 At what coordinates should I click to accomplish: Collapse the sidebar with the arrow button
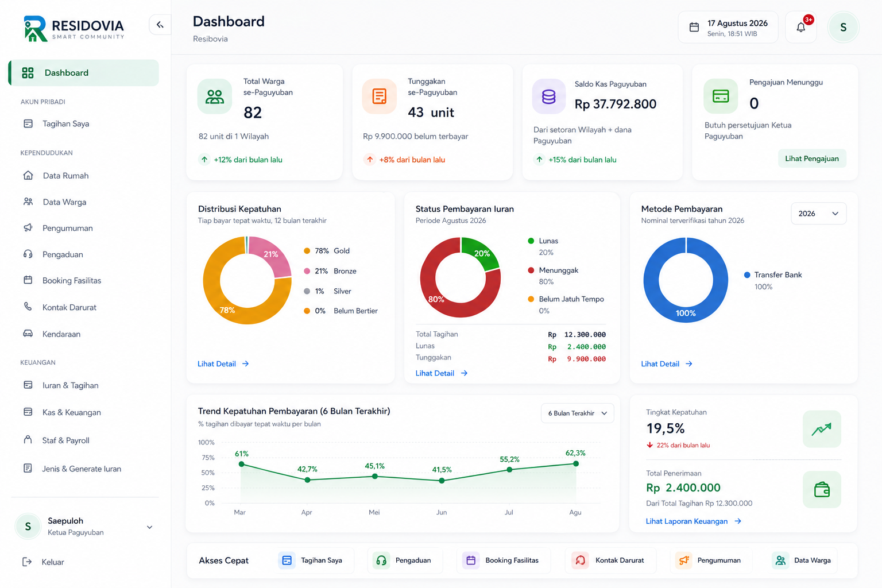160,25
